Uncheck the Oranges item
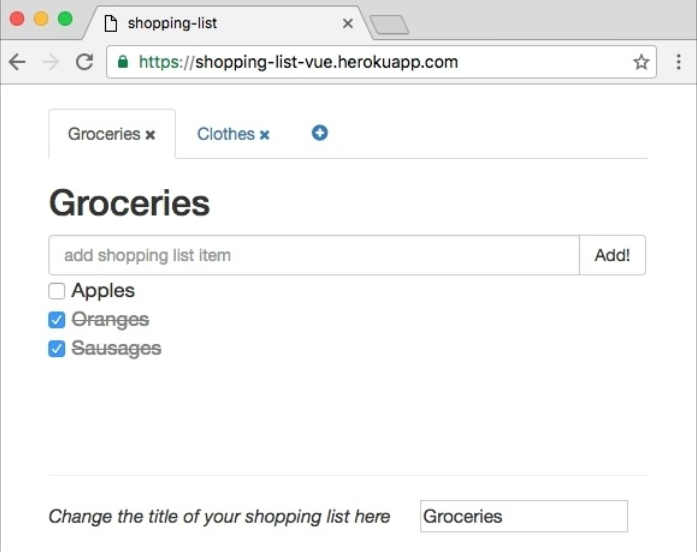 coord(57,320)
